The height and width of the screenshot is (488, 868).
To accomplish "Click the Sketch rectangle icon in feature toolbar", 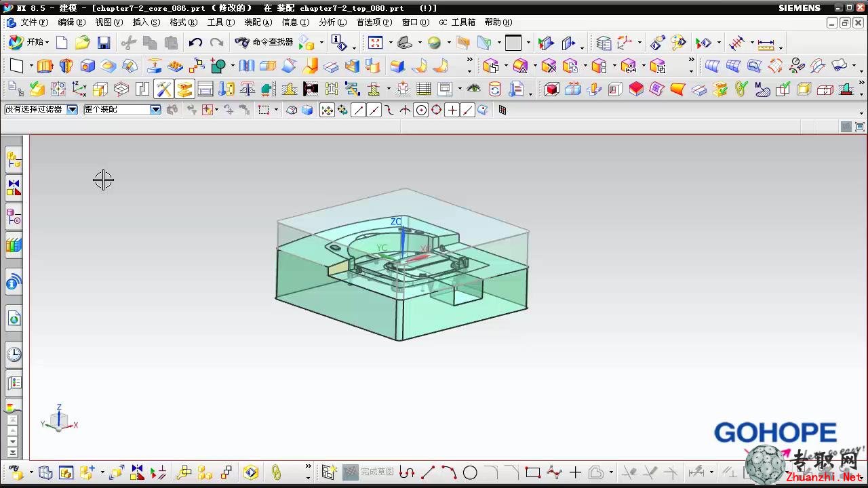I will (x=17, y=66).
